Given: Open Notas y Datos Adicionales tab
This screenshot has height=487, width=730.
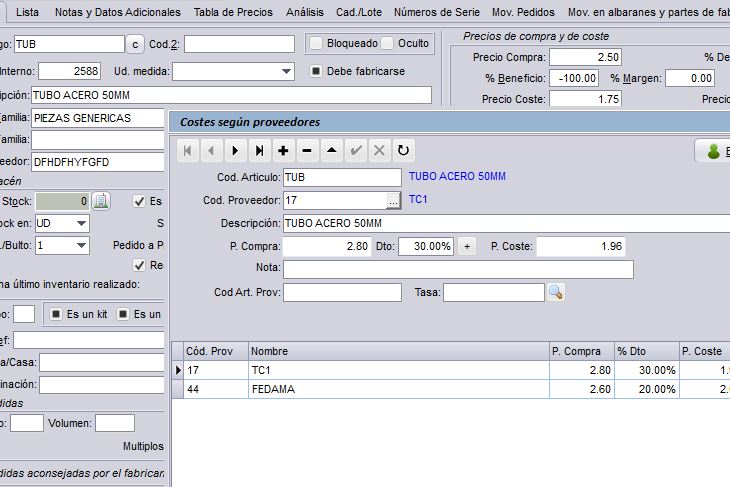Looking at the screenshot, I should point(118,12).
